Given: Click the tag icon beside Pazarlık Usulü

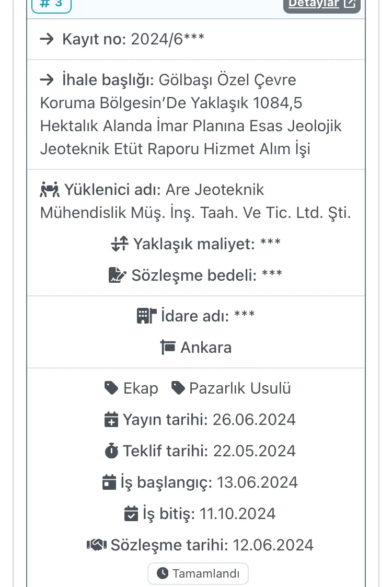Looking at the screenshot, I should point(178,388).
